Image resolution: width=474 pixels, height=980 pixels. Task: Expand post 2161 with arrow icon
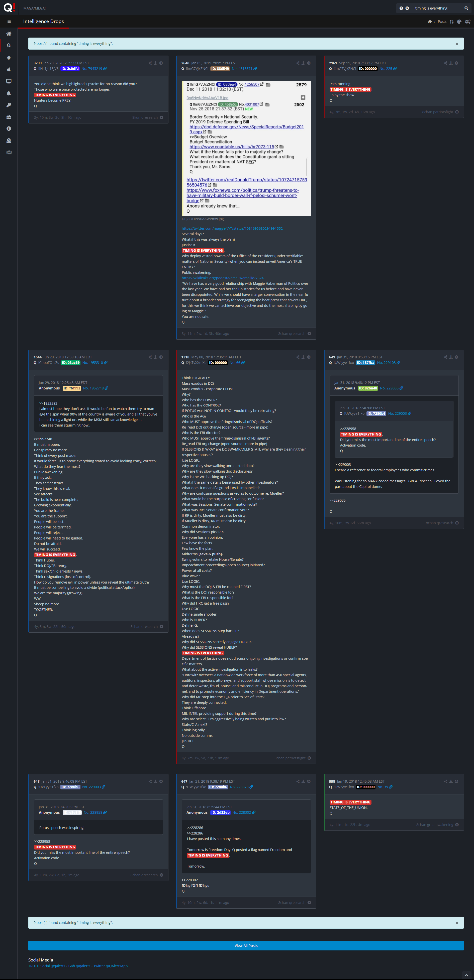pos(456,63)
